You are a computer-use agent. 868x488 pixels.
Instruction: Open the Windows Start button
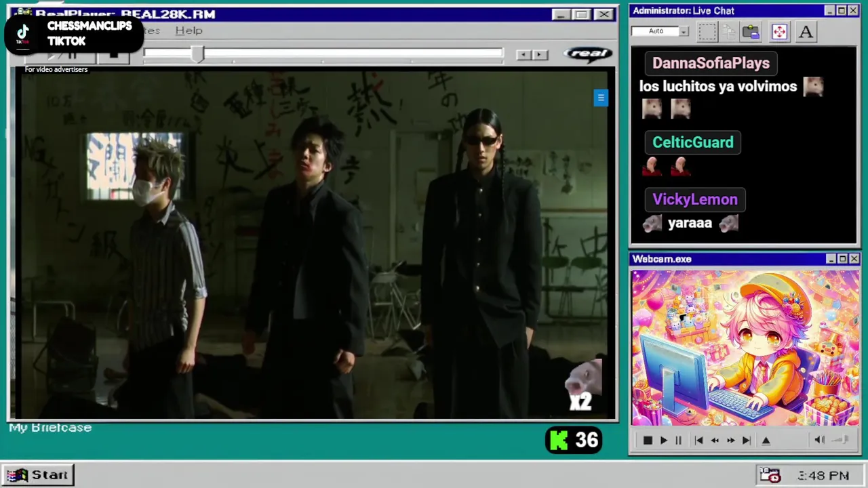(38, 475)
